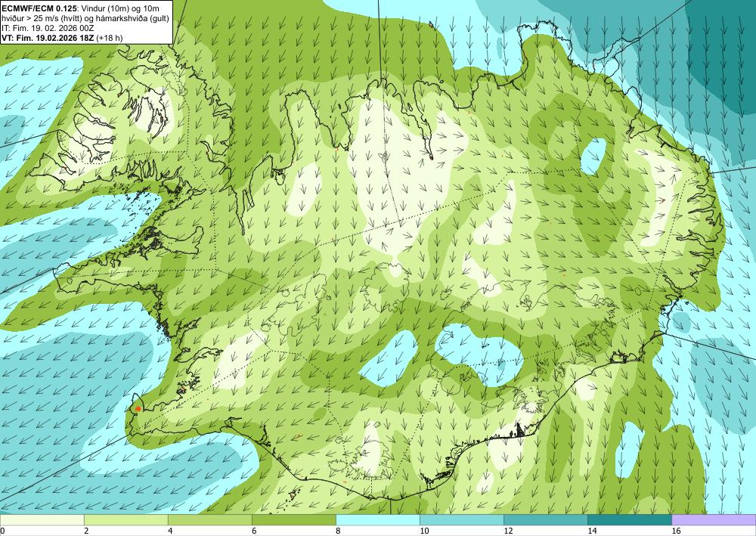Click the pale cream 0–2 m/s legend swatch

tap(42, 519)
